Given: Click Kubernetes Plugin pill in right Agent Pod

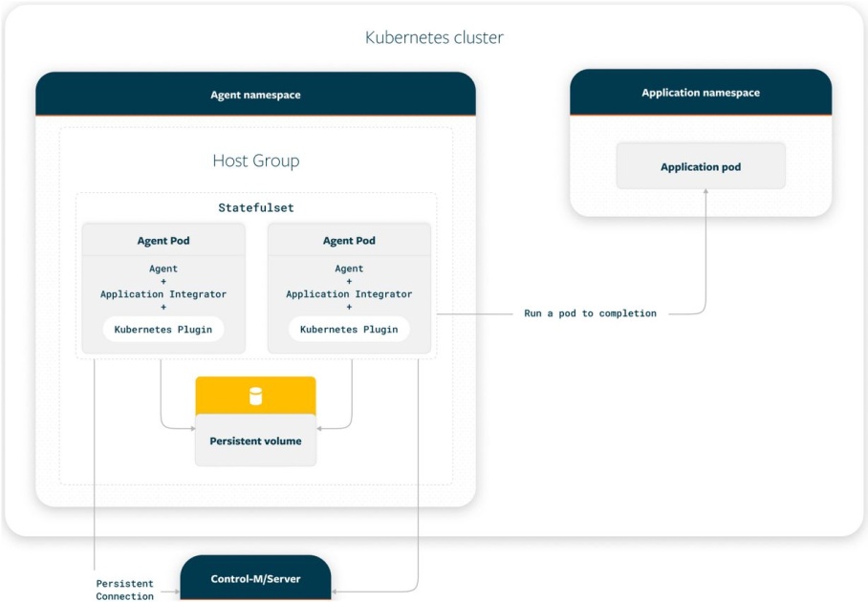Looking at the screenshot, I should click(x=349, y=330).
